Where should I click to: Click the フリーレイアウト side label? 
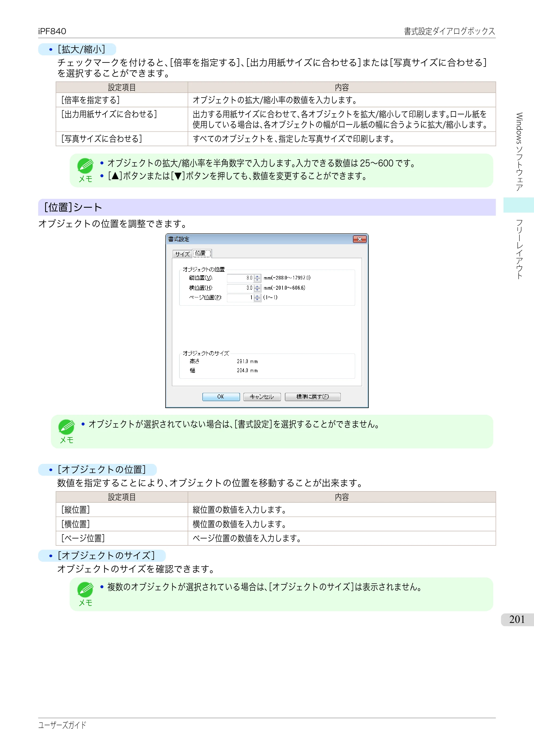click(519, 249)
